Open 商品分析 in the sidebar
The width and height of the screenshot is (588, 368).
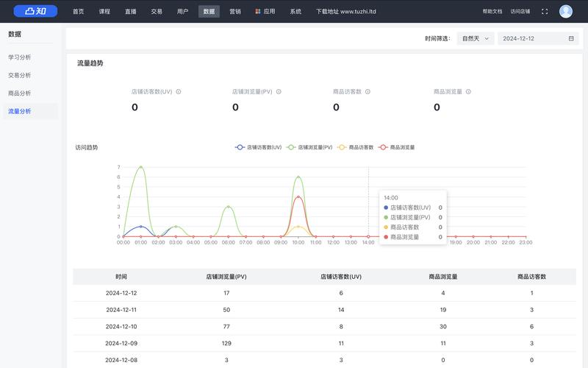tap(20, 93)
